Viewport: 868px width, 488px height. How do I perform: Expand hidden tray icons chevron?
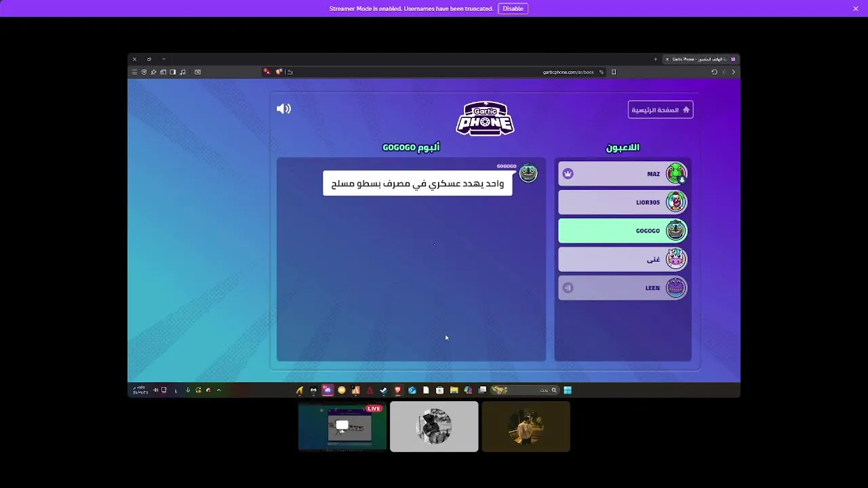pyautogui.click(x=218, y=390)
